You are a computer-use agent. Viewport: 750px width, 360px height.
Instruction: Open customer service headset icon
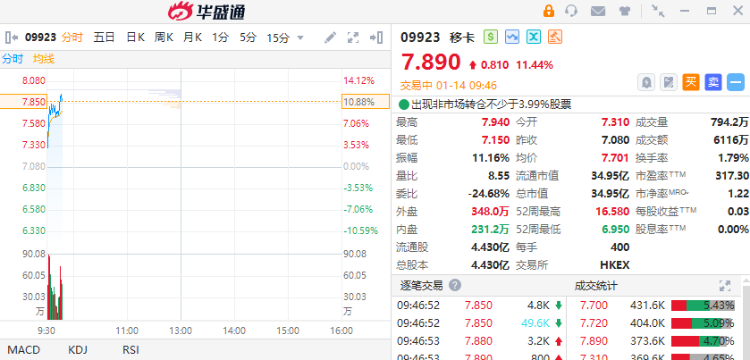point(571,11)
